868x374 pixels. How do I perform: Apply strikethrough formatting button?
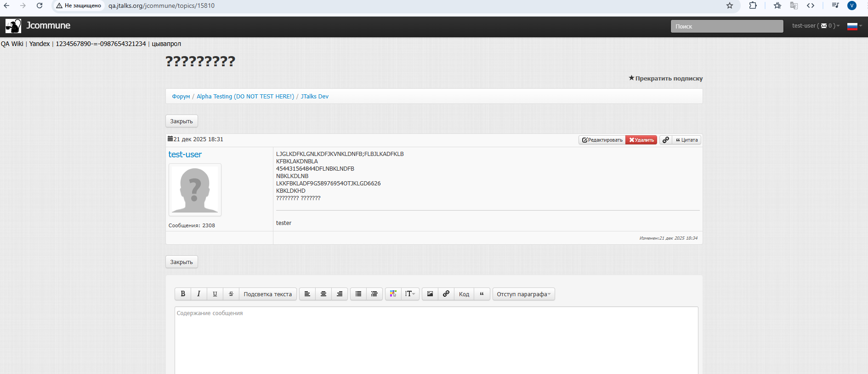231,294
